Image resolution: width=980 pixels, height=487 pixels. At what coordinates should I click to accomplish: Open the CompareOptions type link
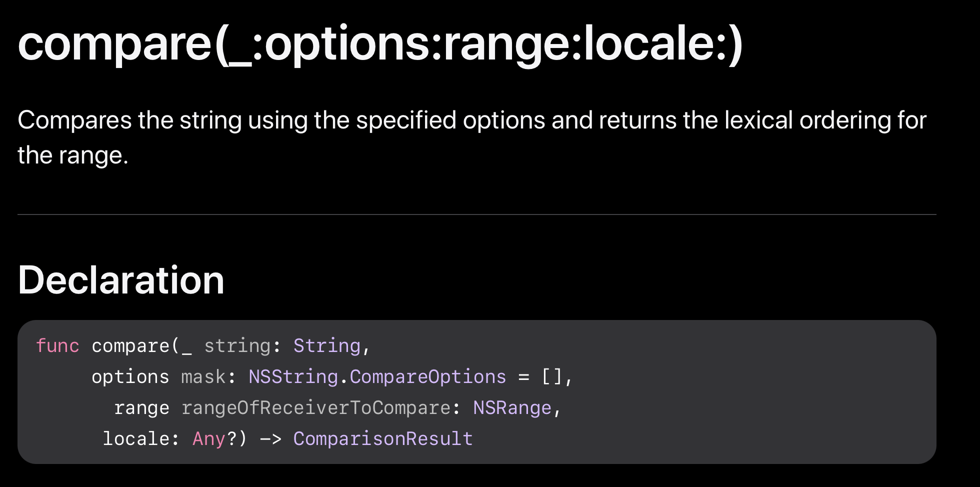click(427, 377)
